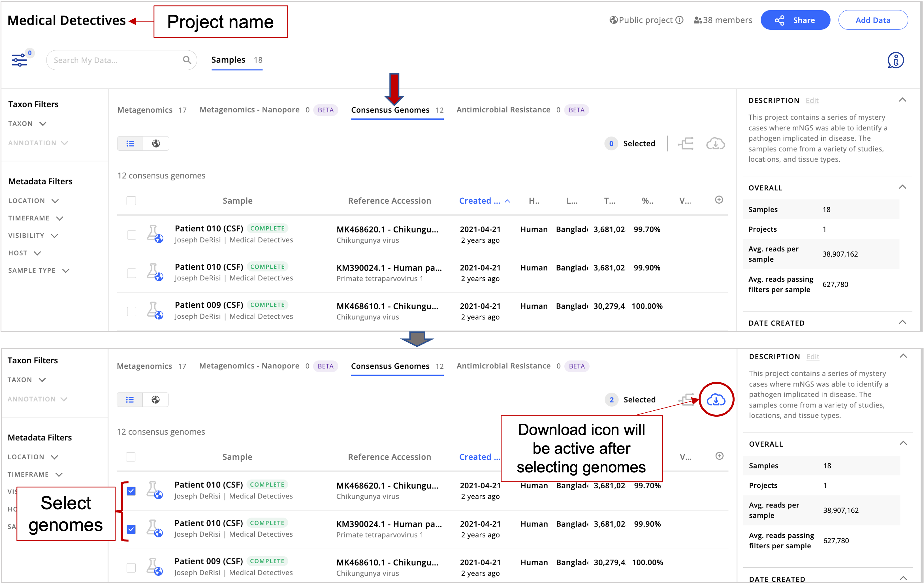Expand the SAMPLE TYPE filter dropdown
The width and height of the screenshot is (924, 584).
tap(39, 270)
